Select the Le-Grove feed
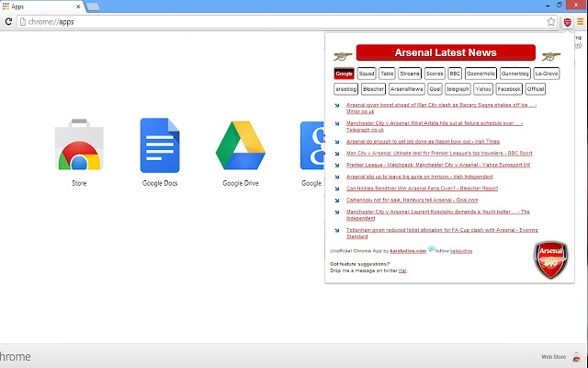Viewport: 588px width, 368px height. pyautogui.click(x=547, y=74)
